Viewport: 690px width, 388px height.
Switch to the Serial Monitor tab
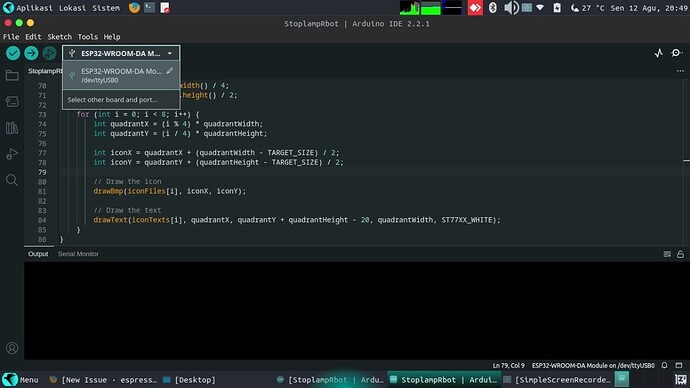click(78, 254)
